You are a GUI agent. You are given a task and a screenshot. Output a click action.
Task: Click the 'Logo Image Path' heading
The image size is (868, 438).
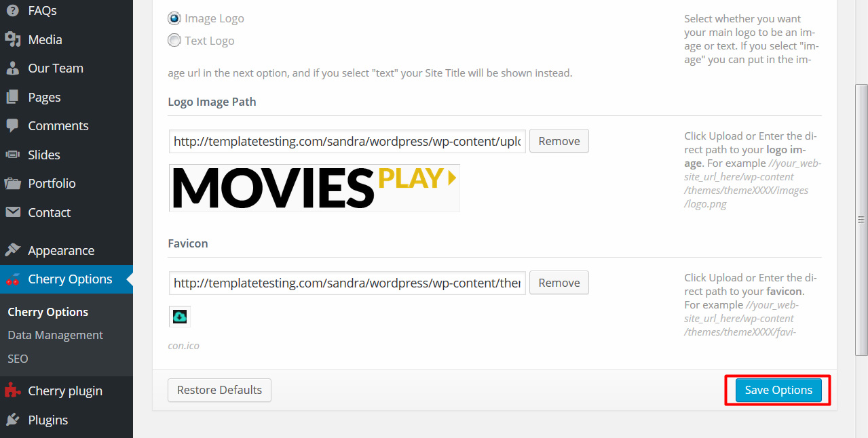click(x=212, y=102)
